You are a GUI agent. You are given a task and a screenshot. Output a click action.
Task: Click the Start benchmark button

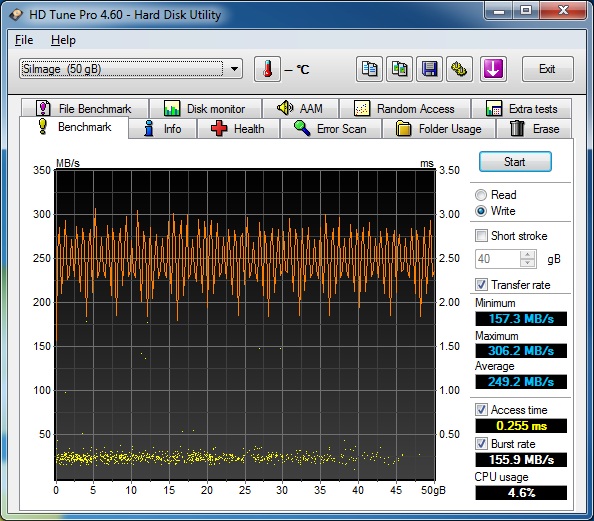[x=515, y=162]
